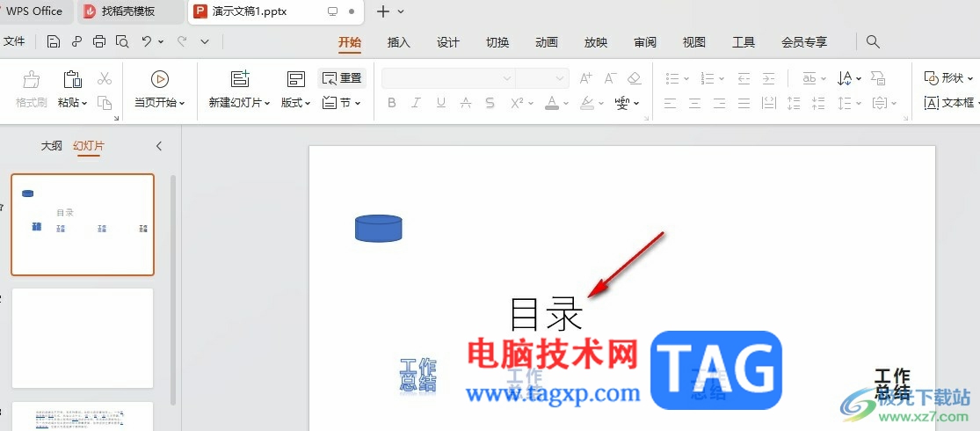Toggle text Shadow (S) formatting
980x431 pixels.
click(490, 103)
